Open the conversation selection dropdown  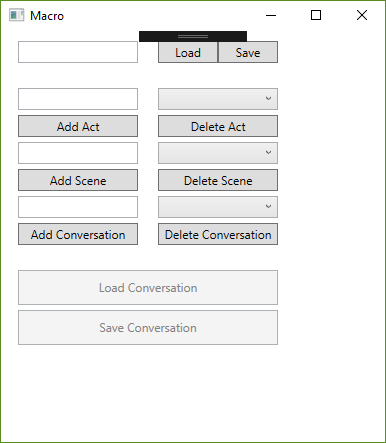click(218, 207)
